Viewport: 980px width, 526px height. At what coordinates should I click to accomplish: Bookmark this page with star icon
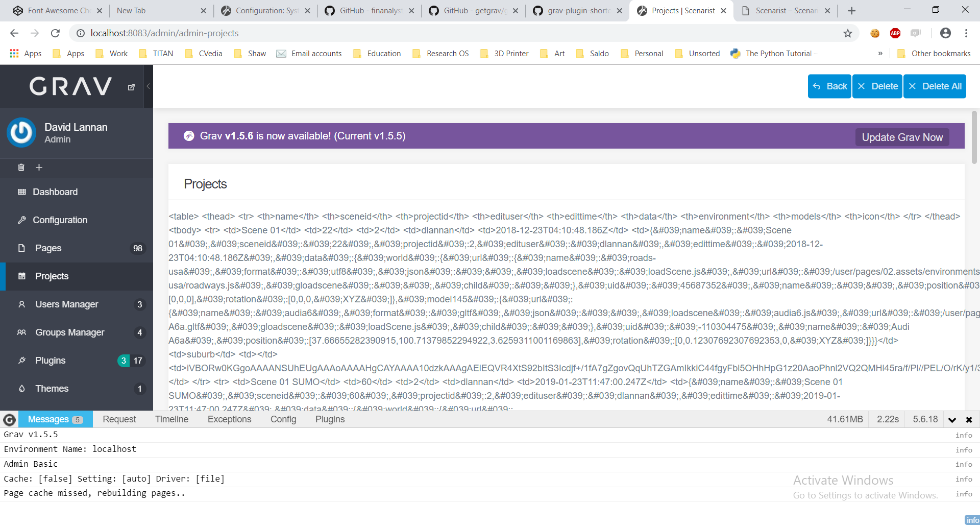click(x=847, y=33)
